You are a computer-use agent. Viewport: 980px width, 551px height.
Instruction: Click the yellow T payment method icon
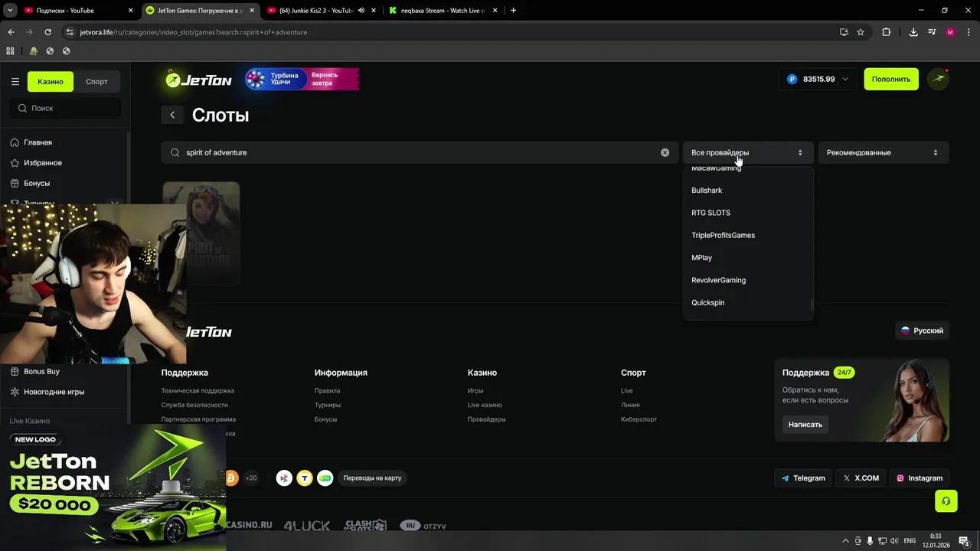[305, 478]
